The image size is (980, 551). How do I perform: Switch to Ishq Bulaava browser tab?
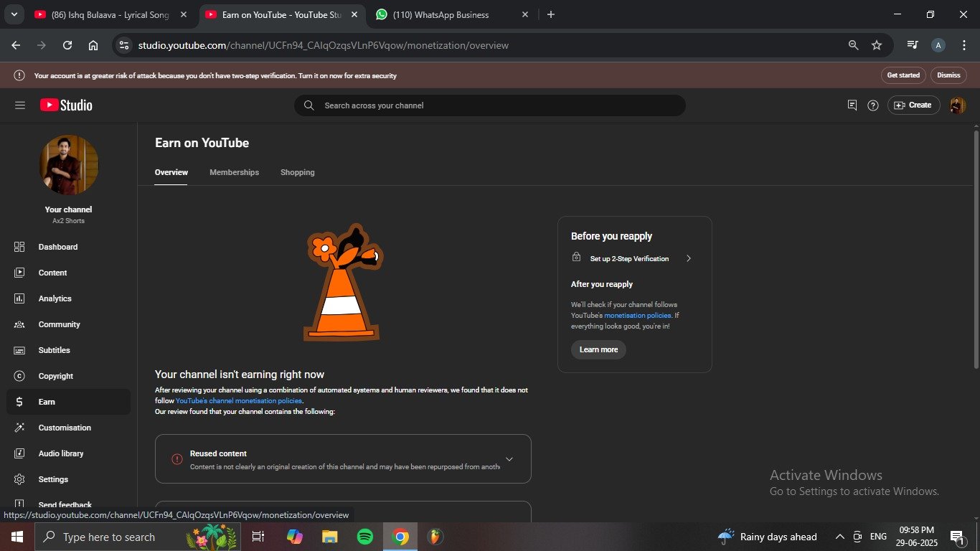click(x=110, y=14)
